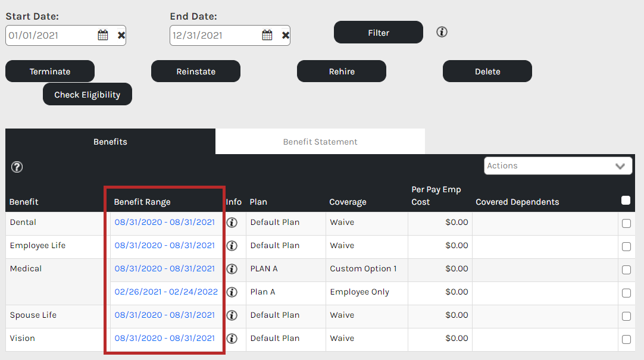Clear the Start Date field

pyautogui.click(x=121, y=35)
